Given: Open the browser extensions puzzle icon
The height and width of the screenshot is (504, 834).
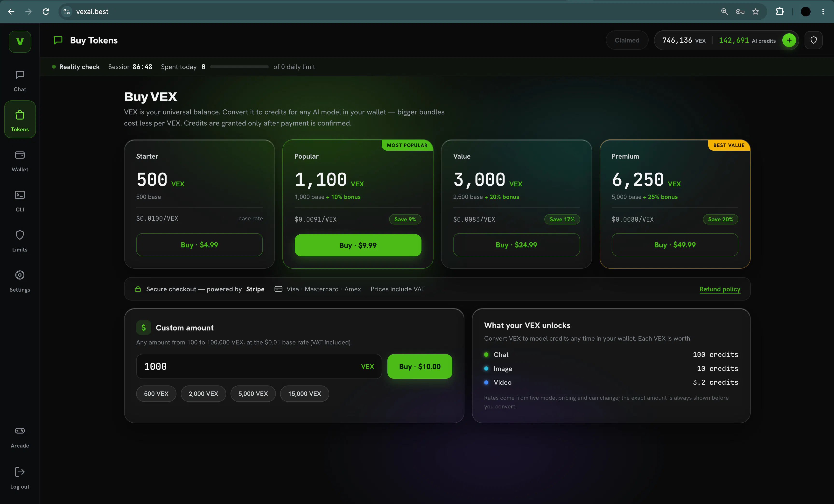Looking at the screenshot, I should coord(780,12).
